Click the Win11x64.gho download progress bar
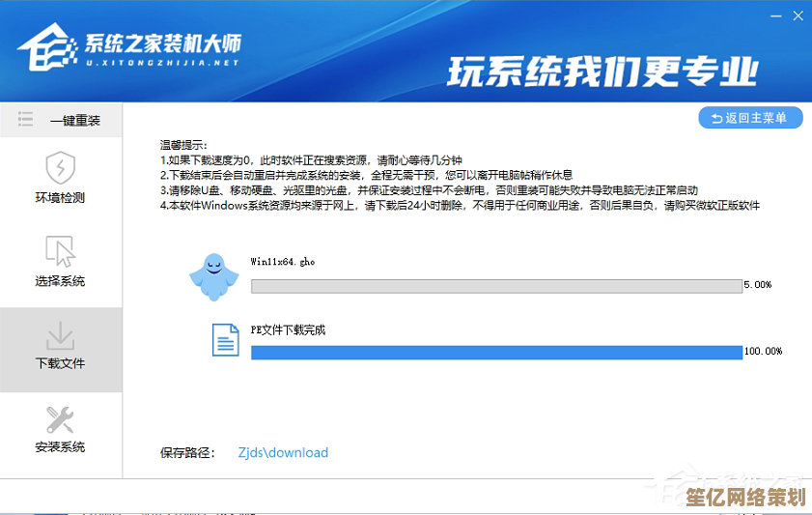 tap(495, 286)
